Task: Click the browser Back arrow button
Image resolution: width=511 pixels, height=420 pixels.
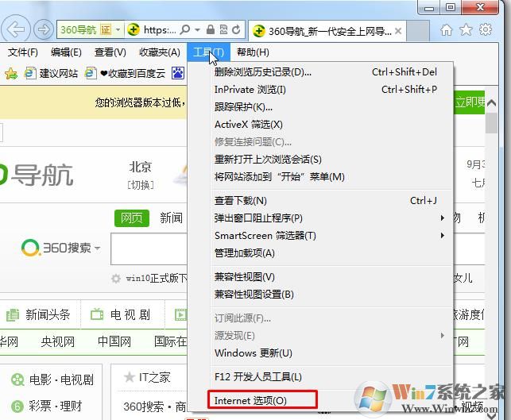Action: pyautogui.click(x=17, y=30)
